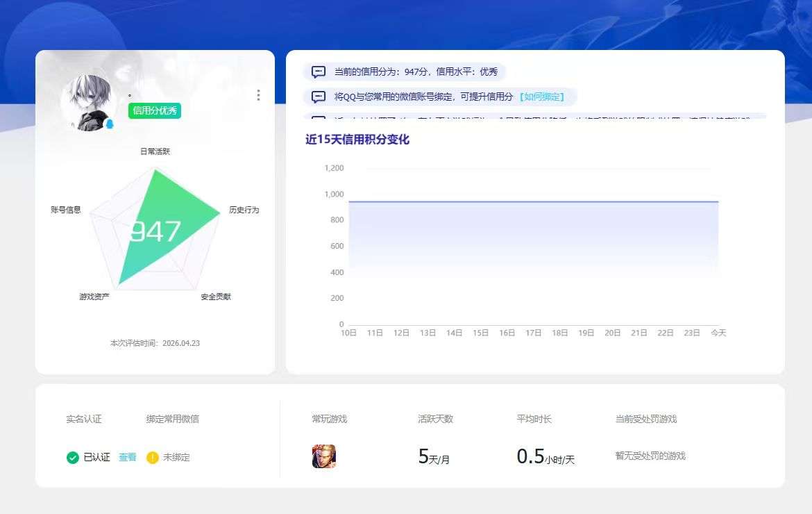Click the 947 score on radar chart
This screenshot has height=514, width=812.
coord(155,231)
